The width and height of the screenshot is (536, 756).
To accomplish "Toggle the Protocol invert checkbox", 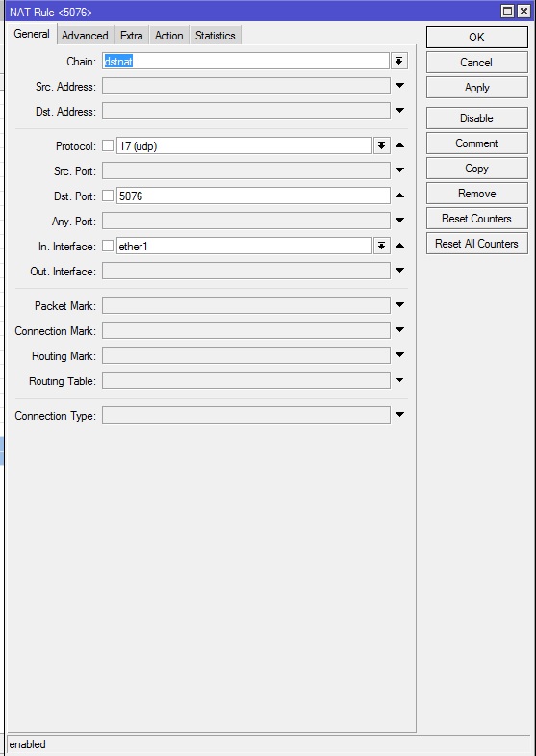I will (108, 145).
